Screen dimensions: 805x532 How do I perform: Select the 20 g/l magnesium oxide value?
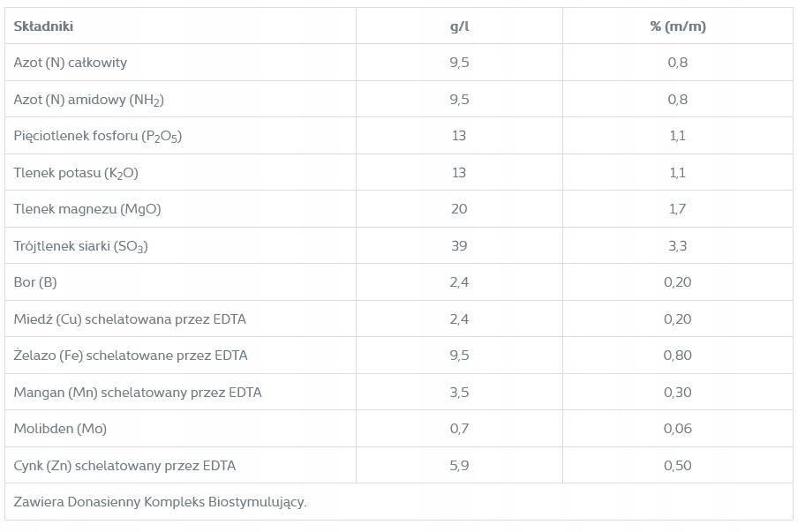click(x=459, y=209)
